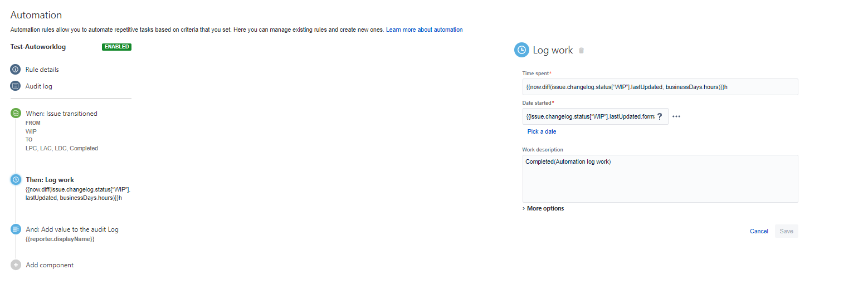This screenshot has height=289, width=868.
Task: Click the Rule details info icon
Action: coord(16,70)
